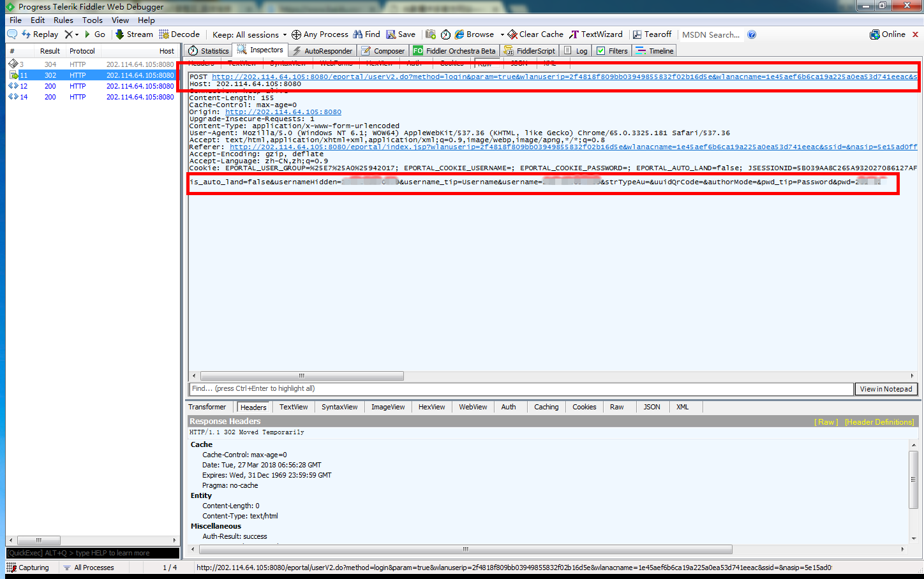Open the Edit menu
The image size is (924, 579).
click(38, 20)
